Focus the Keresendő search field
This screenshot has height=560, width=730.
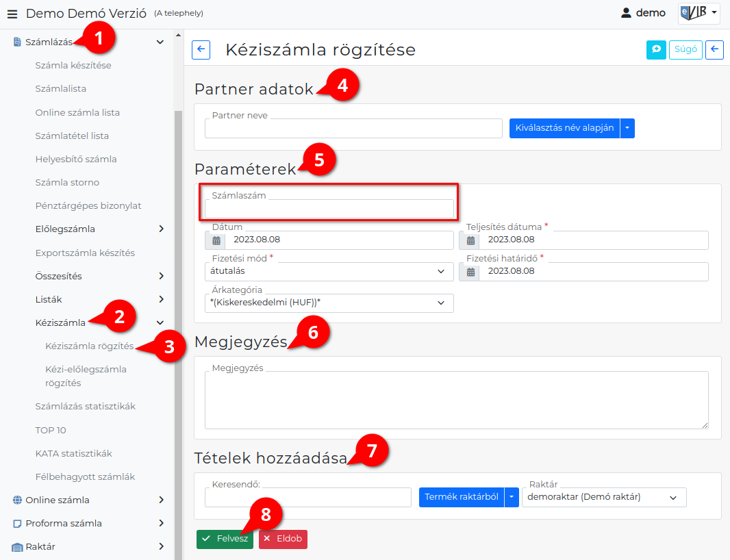click(307, 497)
